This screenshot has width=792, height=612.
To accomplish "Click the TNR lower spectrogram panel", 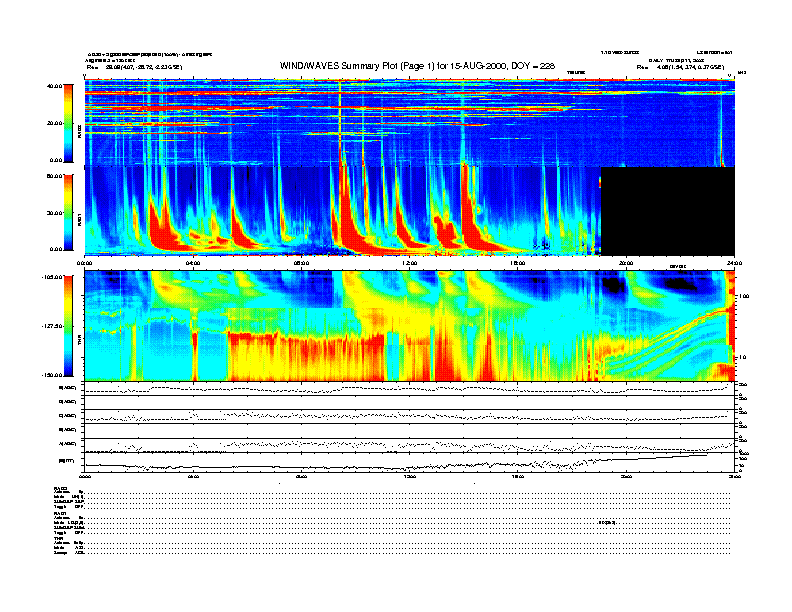I will coord(410,326).
